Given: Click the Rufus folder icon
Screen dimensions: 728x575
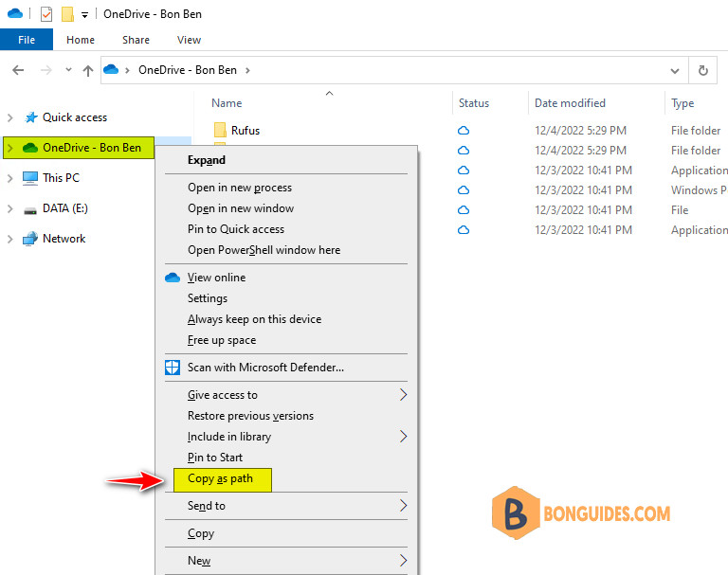Looking at the screenshot, I should pyautogui.click(x=220, y=130).
